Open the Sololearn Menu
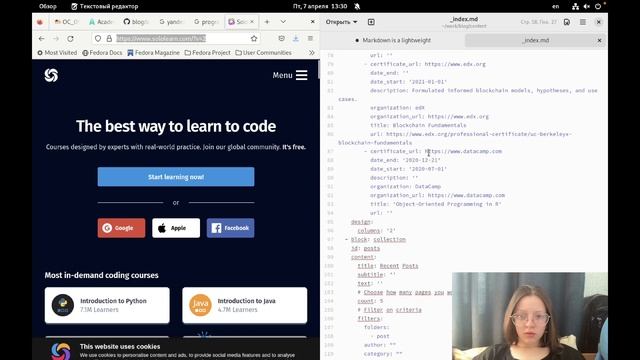Viewport: 640px width, 360px height. click(290, 75)
